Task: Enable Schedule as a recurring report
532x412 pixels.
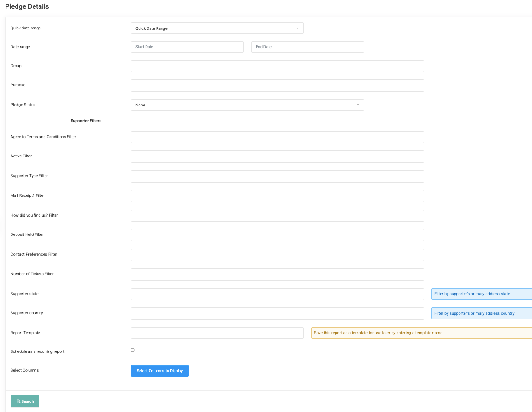Action: pos(133,350)
